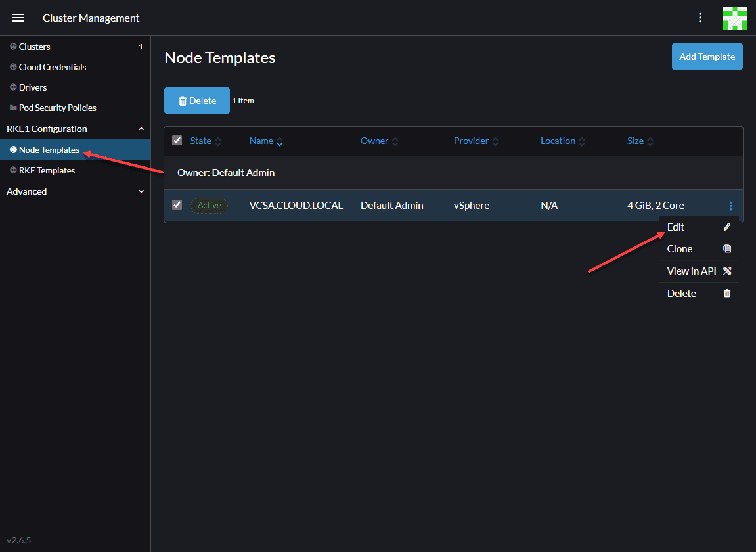The height and width of the screenshot is (552, 756).
Task: Click the Add Template button
Action: point(707,57)
